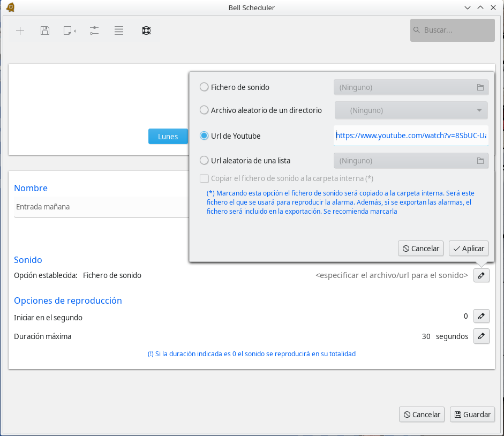
Task: Click the plus icon to add a bell
Action: point(20,31)
